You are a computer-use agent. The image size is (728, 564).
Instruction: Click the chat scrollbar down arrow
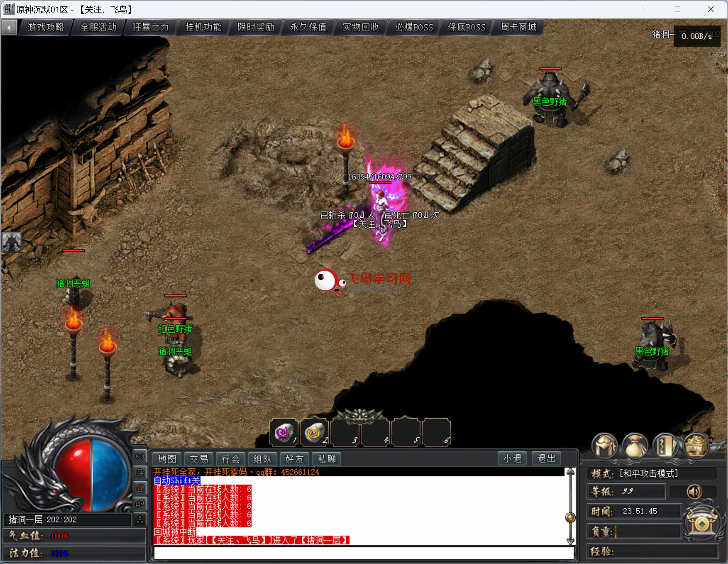pos(570,541)
